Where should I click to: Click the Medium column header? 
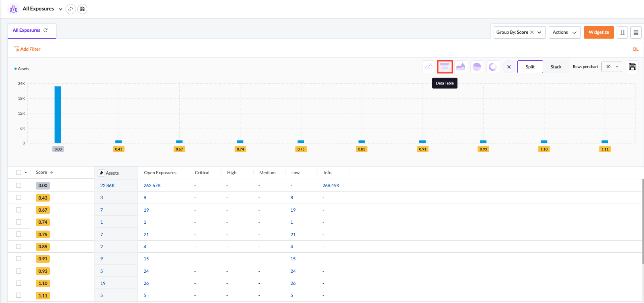coord(267,173)
